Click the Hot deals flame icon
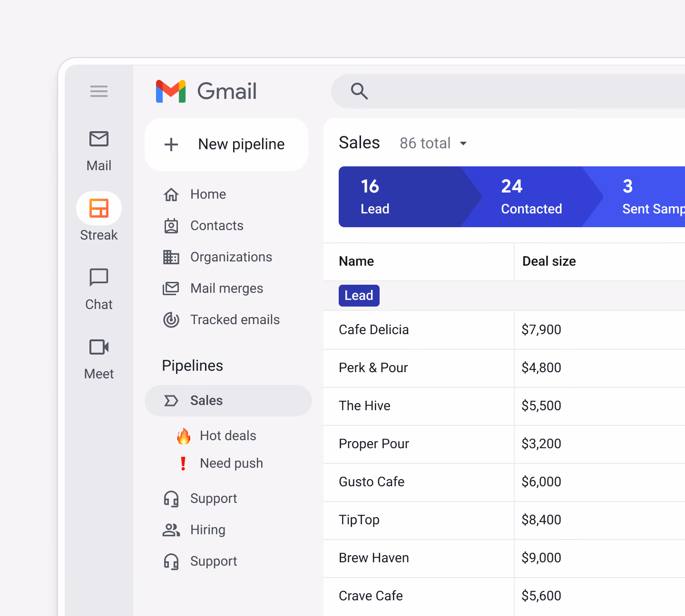The width and height of the screenshot is (685, 616). click(184, 436)
